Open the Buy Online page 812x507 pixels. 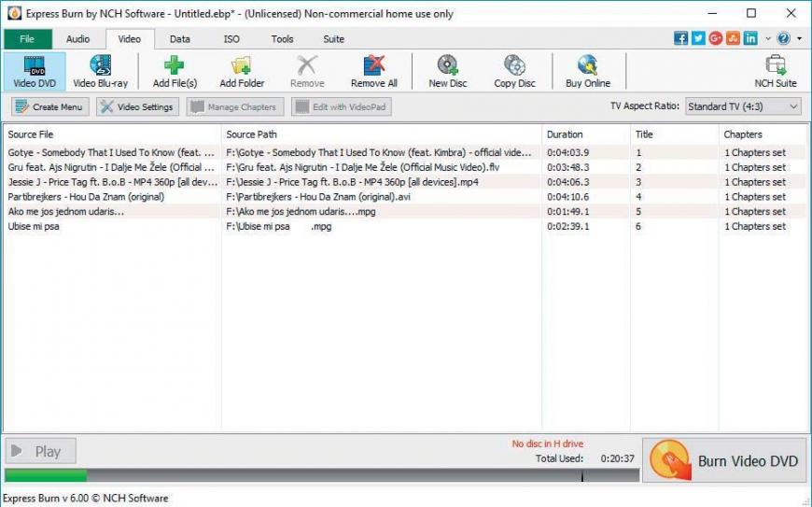click(588, 72)
